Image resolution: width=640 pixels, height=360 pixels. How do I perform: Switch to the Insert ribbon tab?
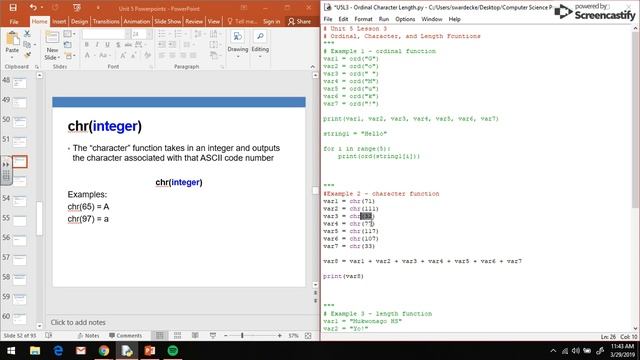pyautogui.click(x=59, y=21)
